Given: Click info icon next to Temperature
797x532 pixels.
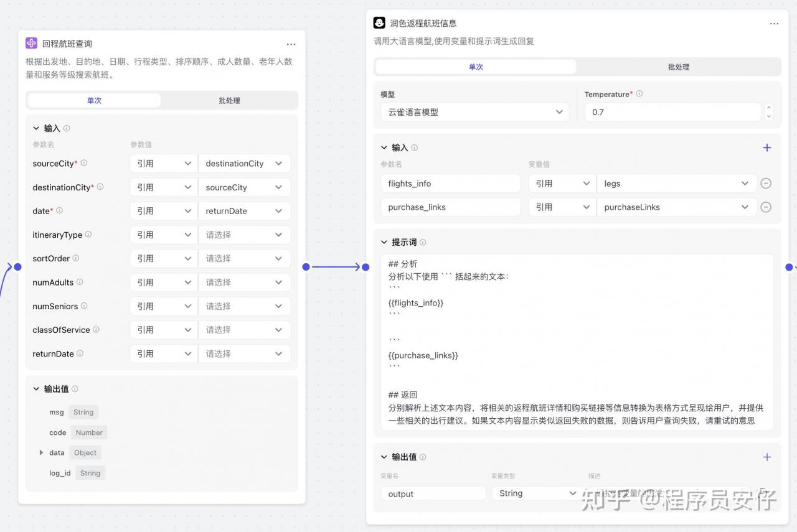Looking at the screenshot, I should tap(639, 94).
